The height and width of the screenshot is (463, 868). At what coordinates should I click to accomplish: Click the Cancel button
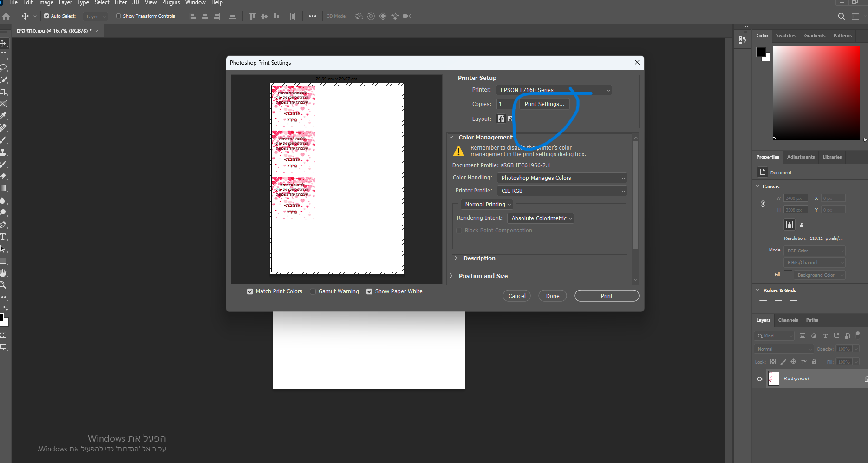click(x=517, y=296)
